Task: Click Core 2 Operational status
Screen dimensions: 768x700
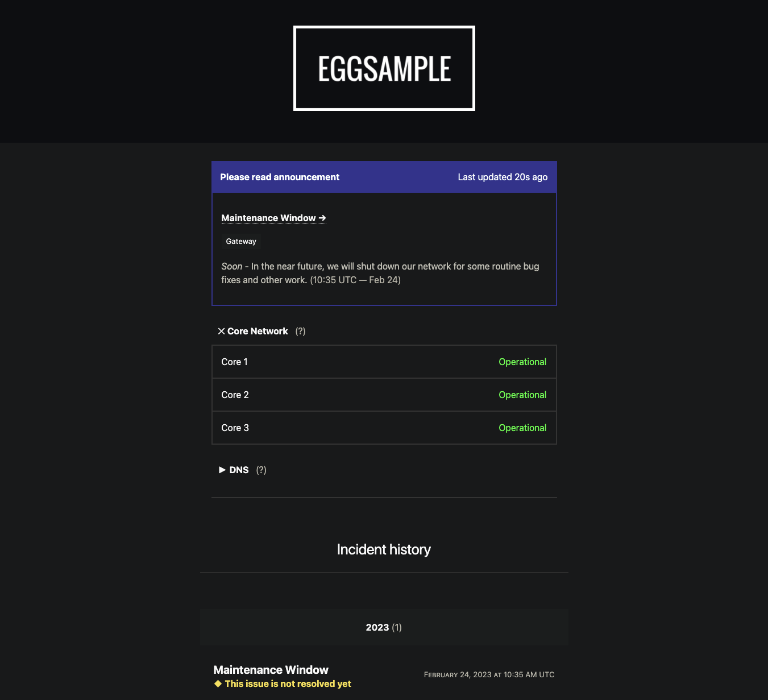Action: [522, 395]
